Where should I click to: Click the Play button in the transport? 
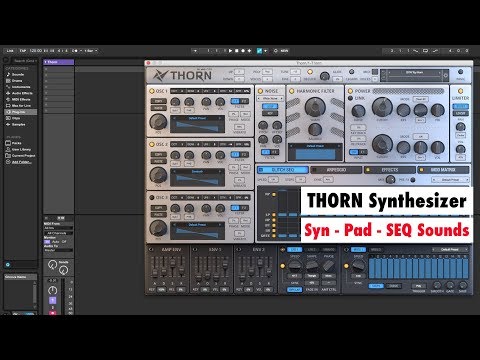click(230, 51)
